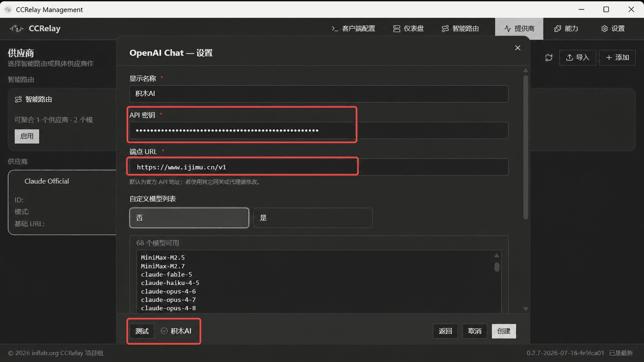Select the Claude Official provider card

(62, 202)
